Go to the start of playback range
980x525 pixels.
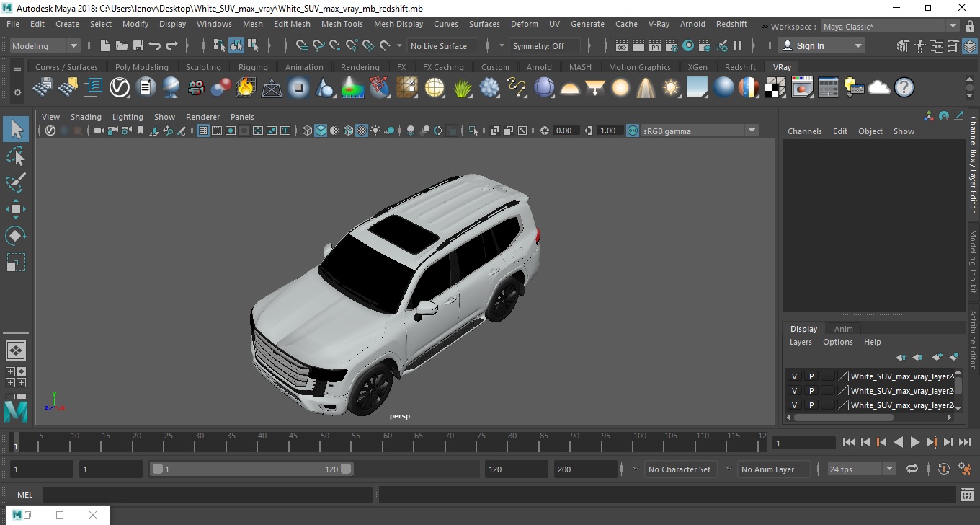(849, 443)
